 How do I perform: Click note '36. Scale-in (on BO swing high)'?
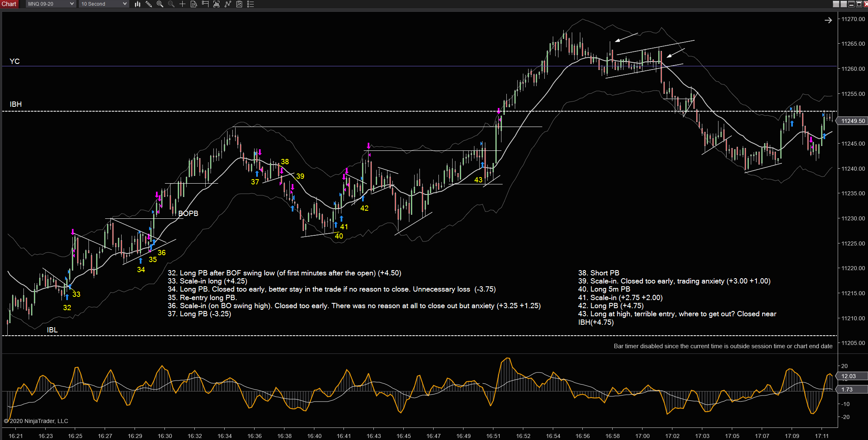pyautogui.click(x=354, y=306)
